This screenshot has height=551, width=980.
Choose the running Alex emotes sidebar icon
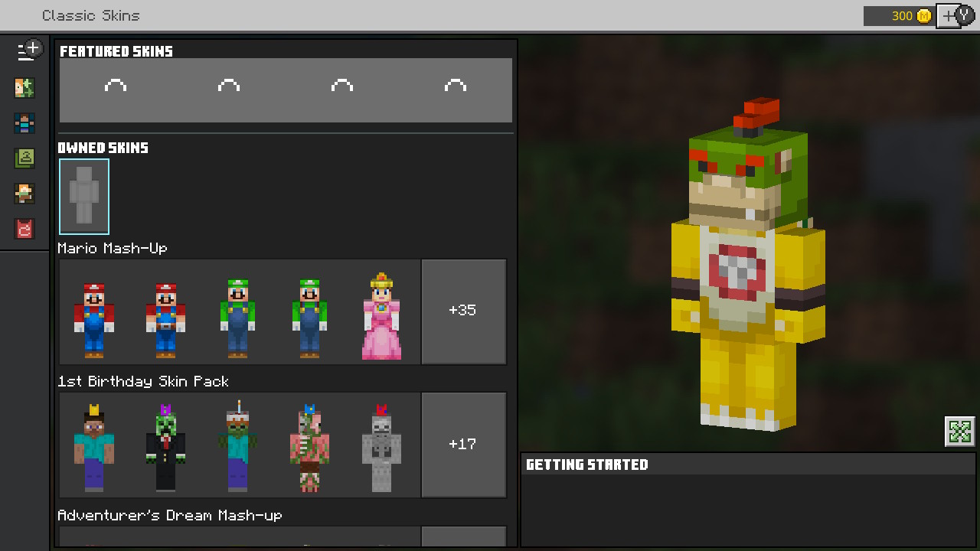(24, 194)
